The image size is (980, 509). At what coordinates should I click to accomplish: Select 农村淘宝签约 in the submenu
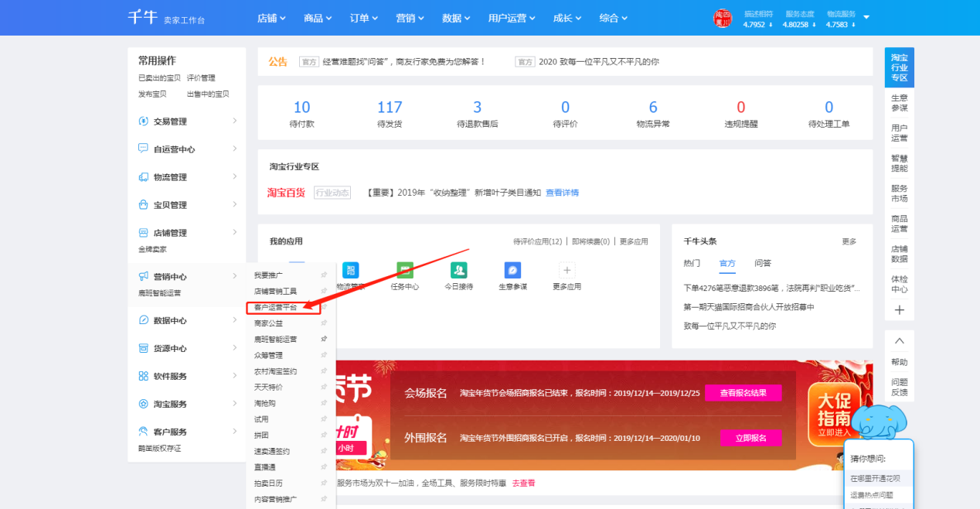pos(275,371)
